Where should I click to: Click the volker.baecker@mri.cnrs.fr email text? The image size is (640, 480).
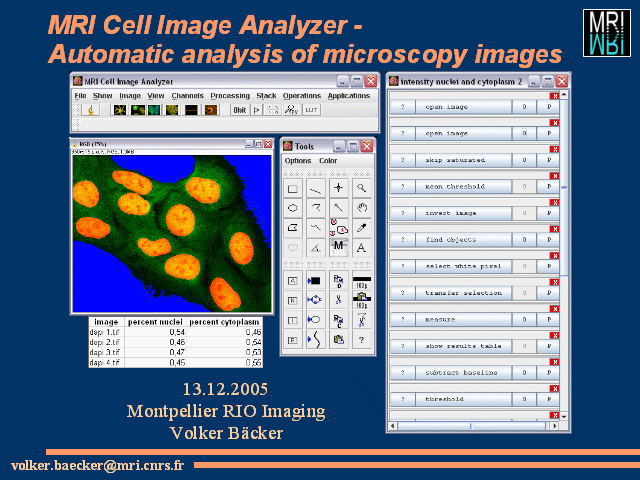click(98, 465)
